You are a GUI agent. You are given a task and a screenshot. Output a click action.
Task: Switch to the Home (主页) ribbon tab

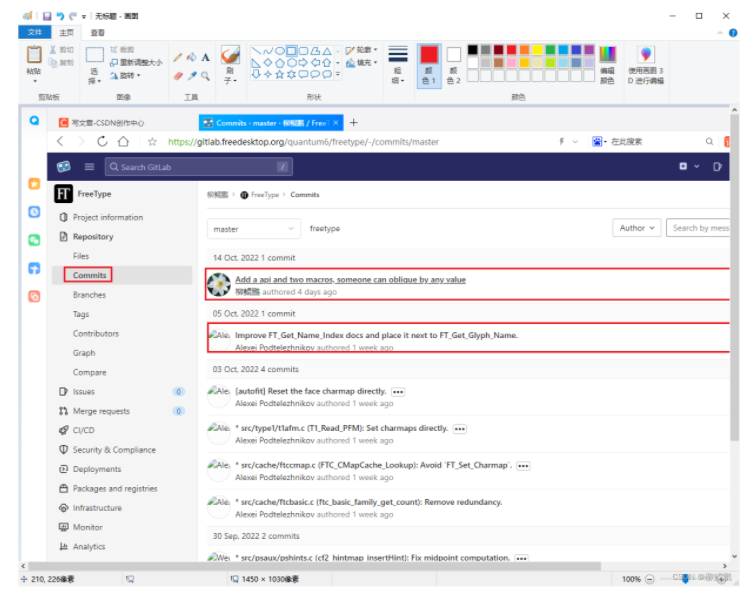coord(67,33)
